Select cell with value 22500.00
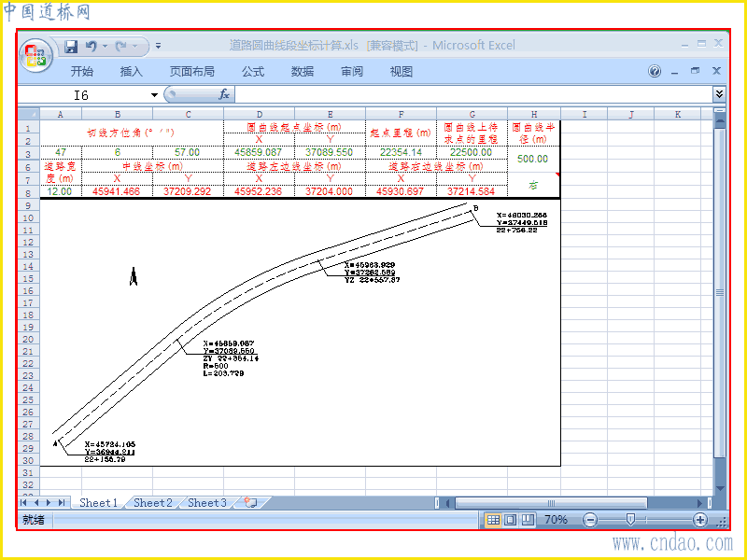The height and width of the screenshot is (560, 747). (472, 152)
